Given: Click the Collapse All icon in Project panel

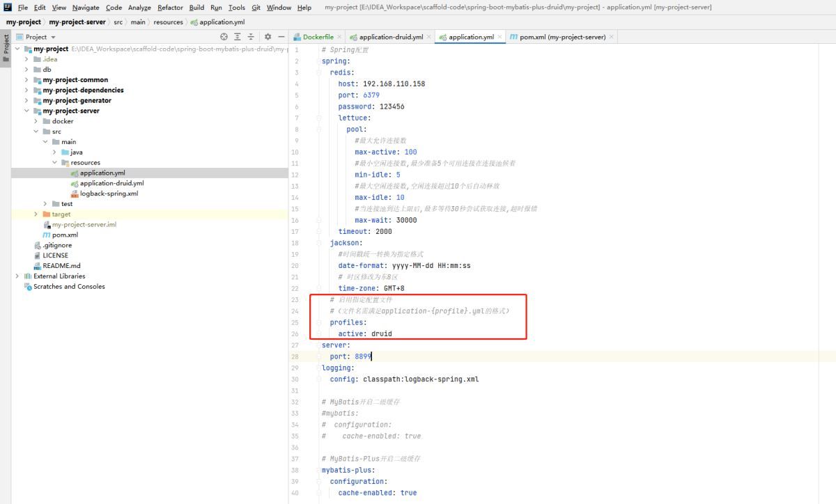Looking at the screenshot, I should tap(251, 37).
